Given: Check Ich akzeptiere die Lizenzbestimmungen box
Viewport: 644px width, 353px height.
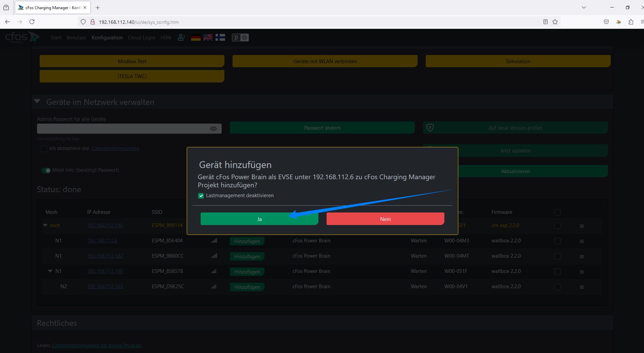Looking at the screenshot, I should click(44, 149).
